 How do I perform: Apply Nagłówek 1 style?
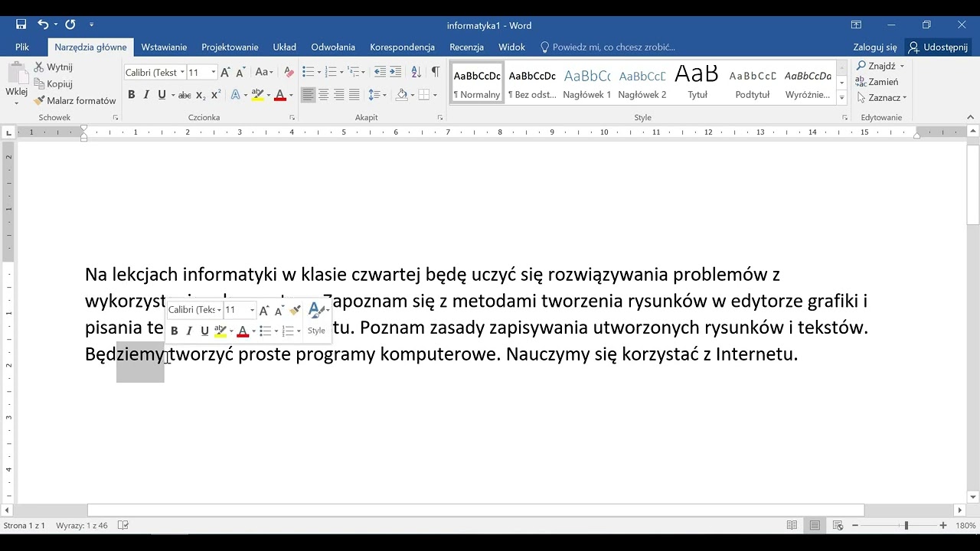(x=586, y=84)
